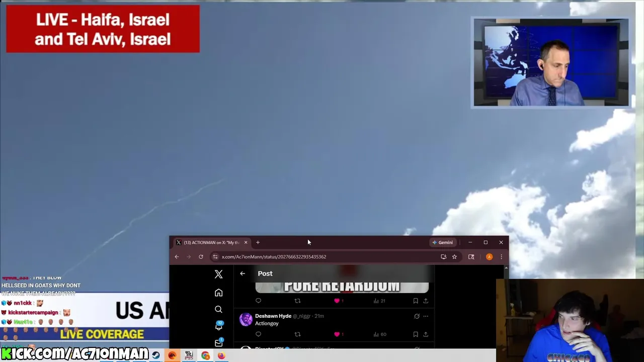The image size is (644, 362).
Task: Share the Deshawn Hyde comment
Action: (x=426, y=334)
